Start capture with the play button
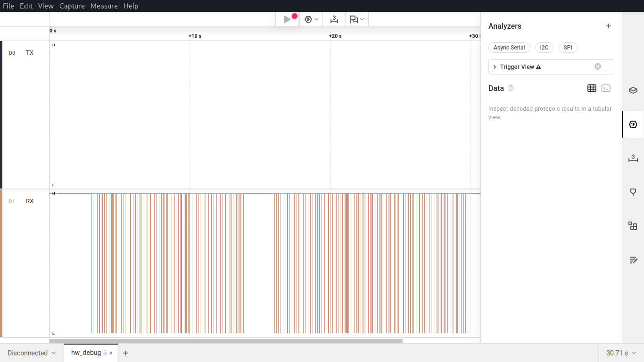644x362 pixels. tap(287, 19)
